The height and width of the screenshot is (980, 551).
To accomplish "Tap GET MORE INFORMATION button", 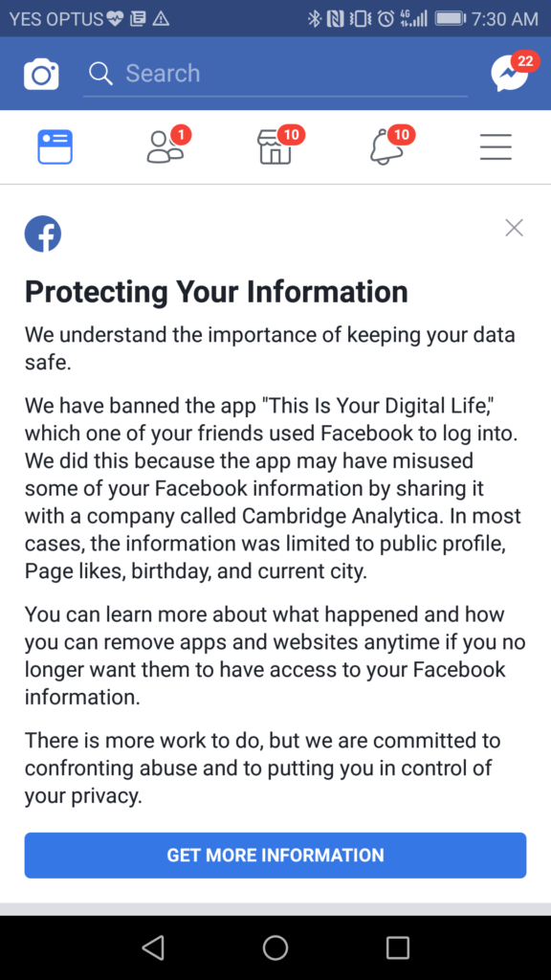I will [x=275, y=855].
